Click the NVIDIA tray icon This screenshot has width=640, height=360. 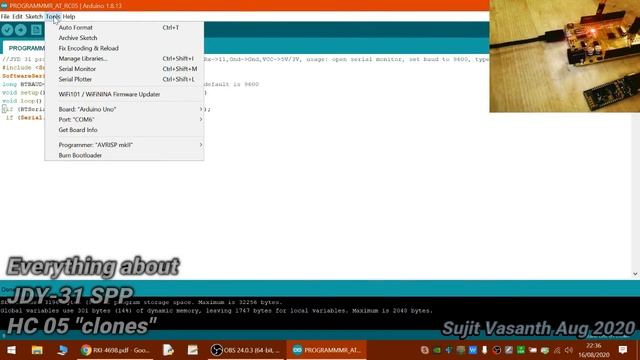click(437, 350)
